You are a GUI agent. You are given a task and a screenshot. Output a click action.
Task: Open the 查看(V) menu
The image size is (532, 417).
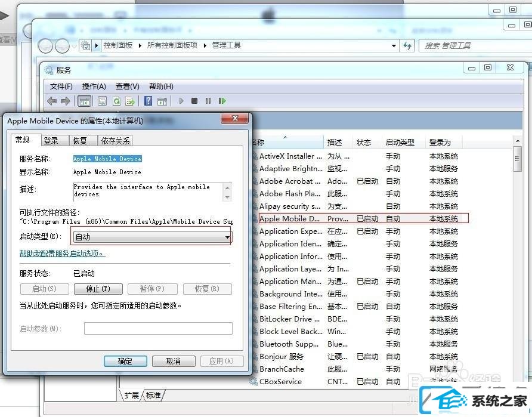127,87
